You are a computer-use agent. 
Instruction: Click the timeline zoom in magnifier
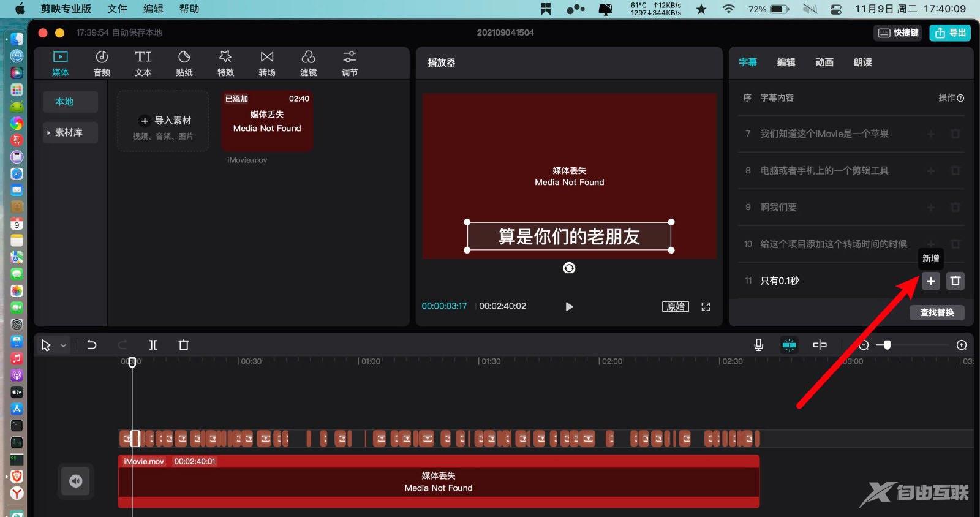point(962,345)
